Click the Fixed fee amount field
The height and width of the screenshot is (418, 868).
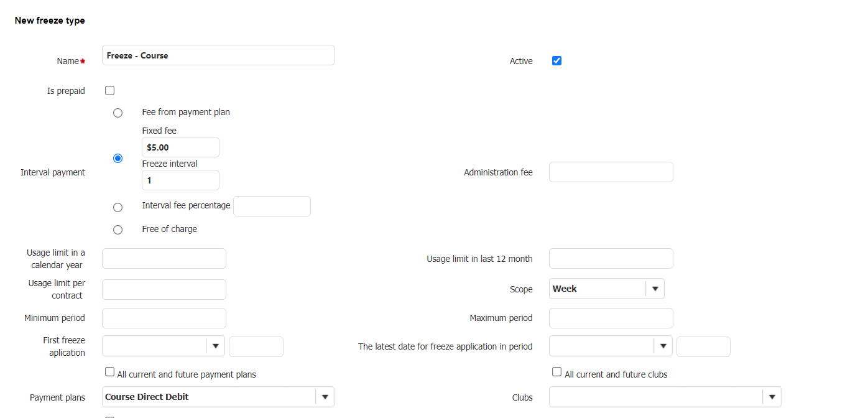click(180, 147)
